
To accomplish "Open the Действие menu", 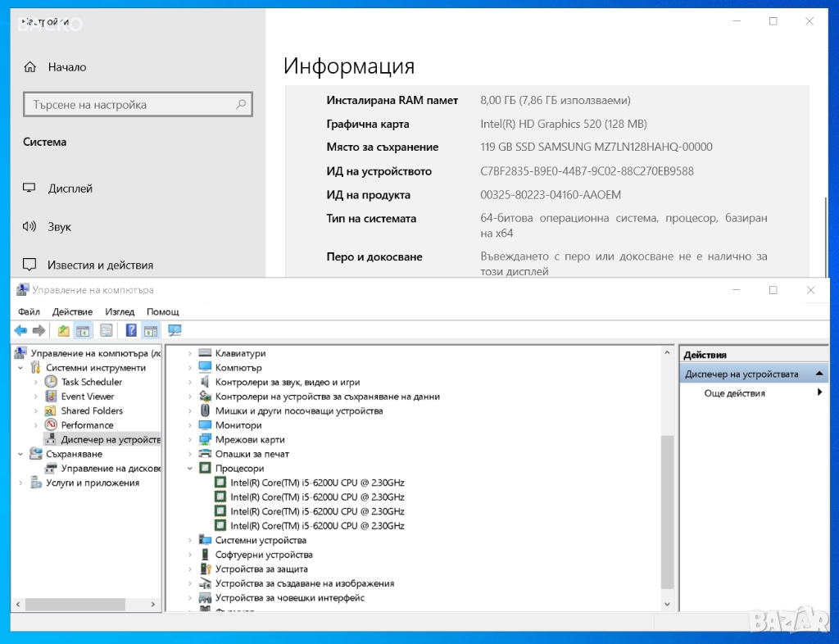I will tap(72, 311).
